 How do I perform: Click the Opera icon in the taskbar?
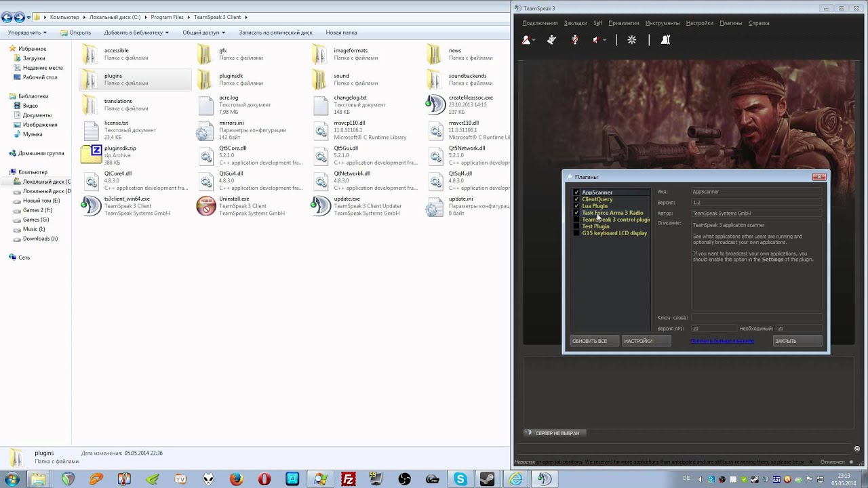coord(264,479)
